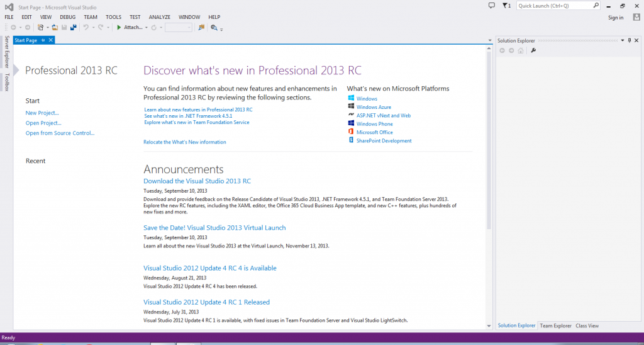The width and height of the screenshot is (644, 345).
Task: Click Solution Explorer Home icon
Action: pos(521,50)
